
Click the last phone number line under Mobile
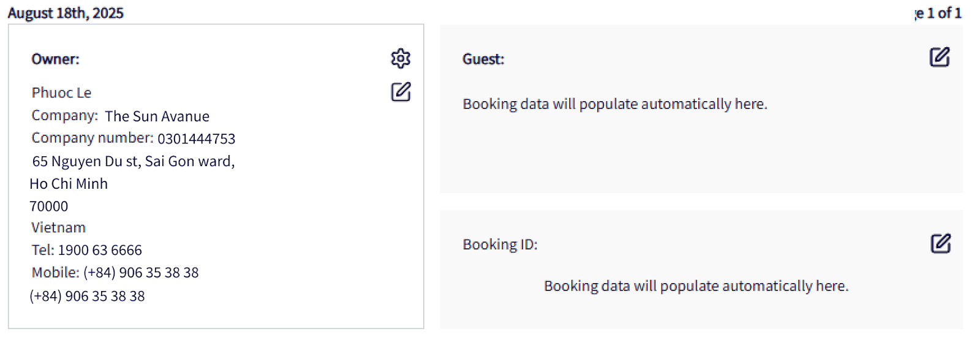[87, 297]
